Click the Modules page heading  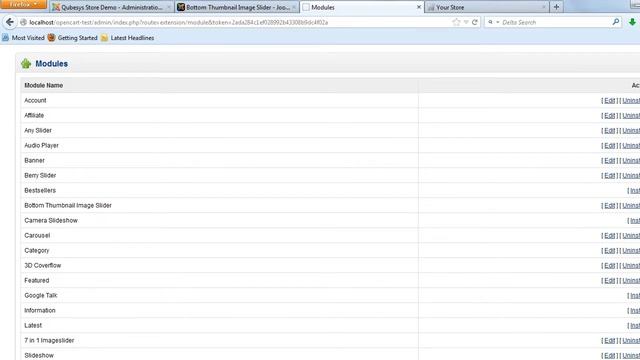click(51, 64)
